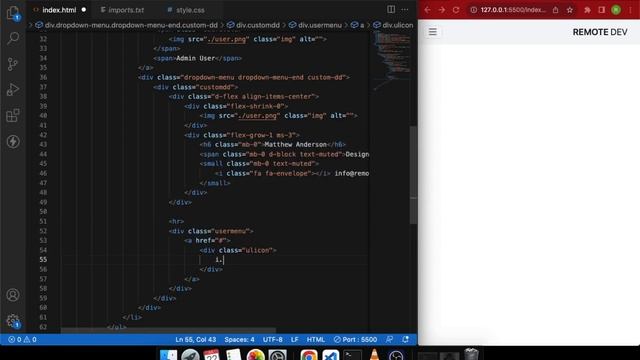Open the Chrome extensions puzzle icon
The image size is (640, 360).
pos(587,10)
